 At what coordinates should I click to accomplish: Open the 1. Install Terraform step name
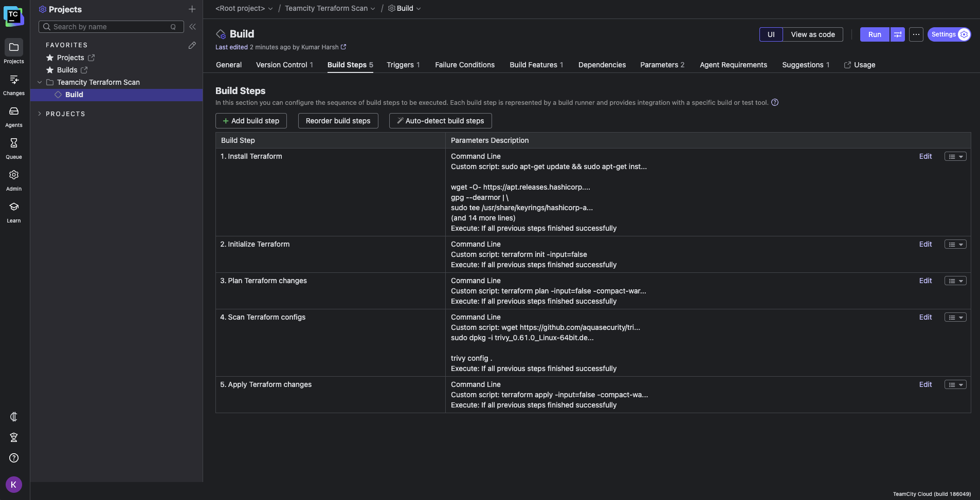tap(251, 156)
